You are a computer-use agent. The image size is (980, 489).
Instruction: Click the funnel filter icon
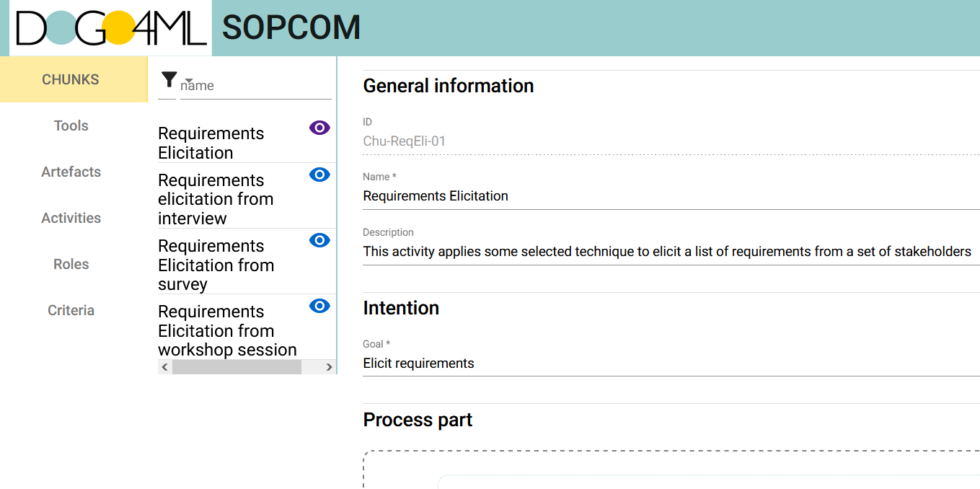pyautogui.click(x=169, y=79)
